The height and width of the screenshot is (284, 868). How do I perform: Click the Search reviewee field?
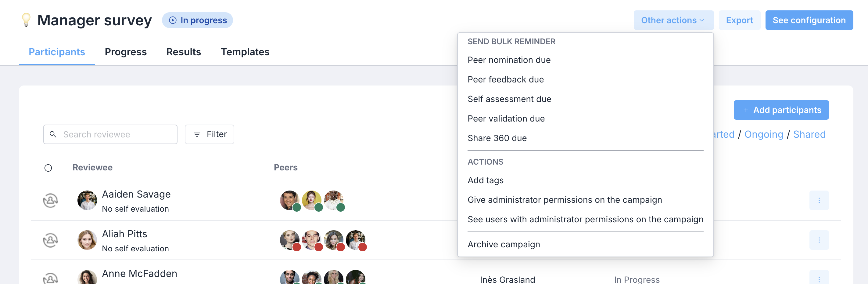(x=110, y=134)
